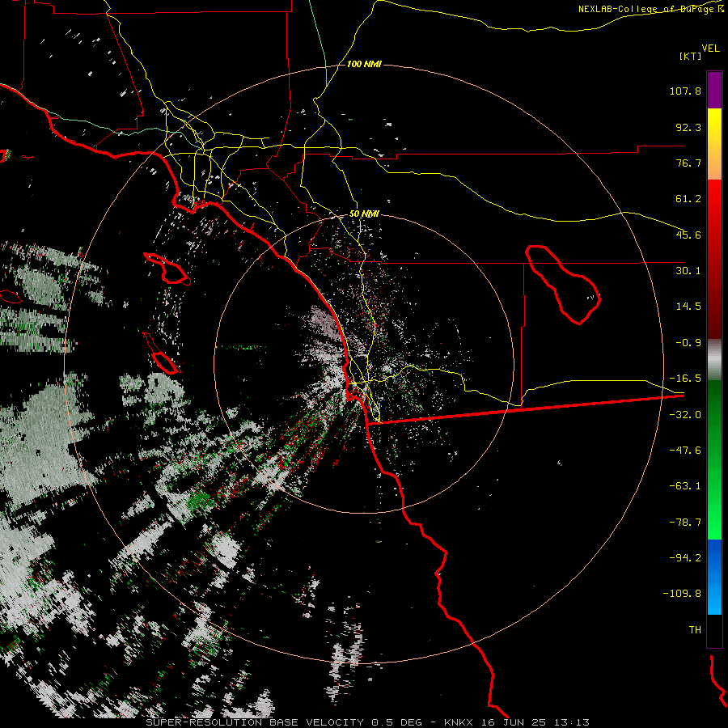Click the 92.3 legend value
Image resolution: width=728 pixels, height=728 pixels.
click(x=688, y=127)
